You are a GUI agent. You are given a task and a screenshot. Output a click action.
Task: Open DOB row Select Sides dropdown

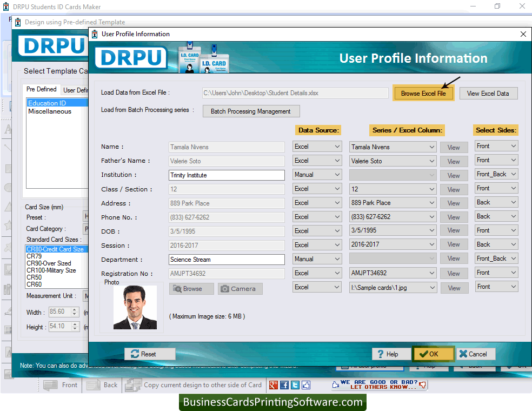tap(496, 230)
